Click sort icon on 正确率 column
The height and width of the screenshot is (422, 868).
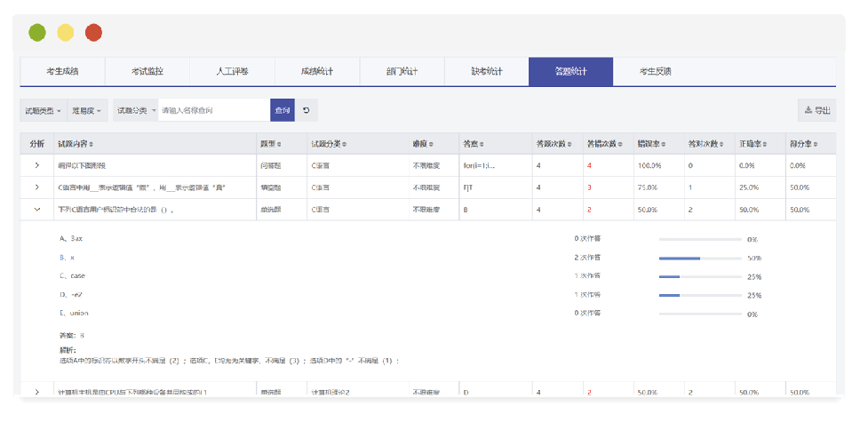[x=763, y=144]
